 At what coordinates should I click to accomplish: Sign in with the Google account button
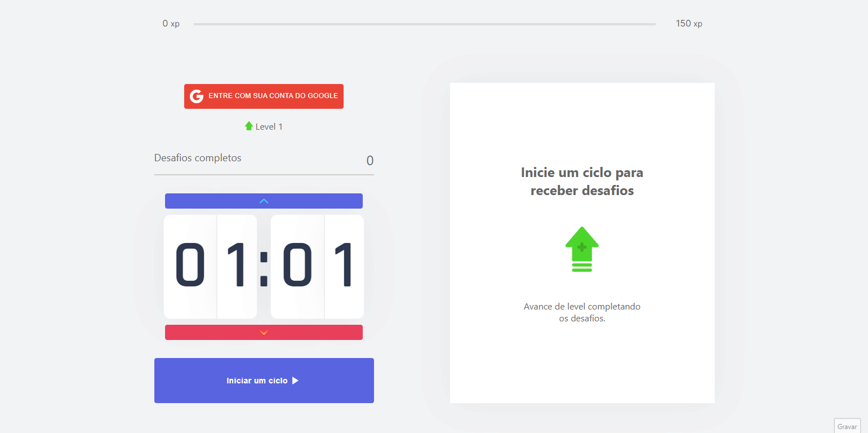point(264,96)
